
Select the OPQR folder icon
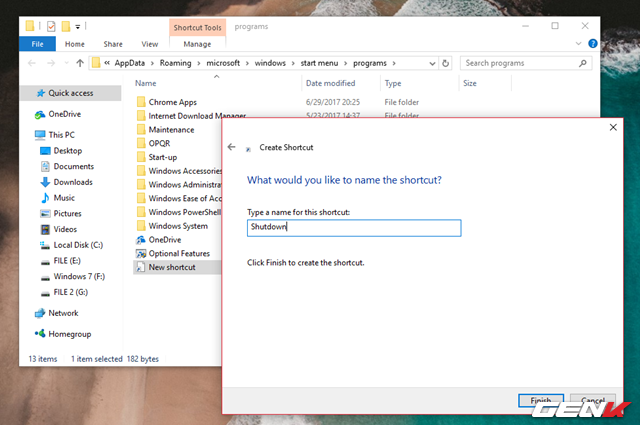pos(141,143)
